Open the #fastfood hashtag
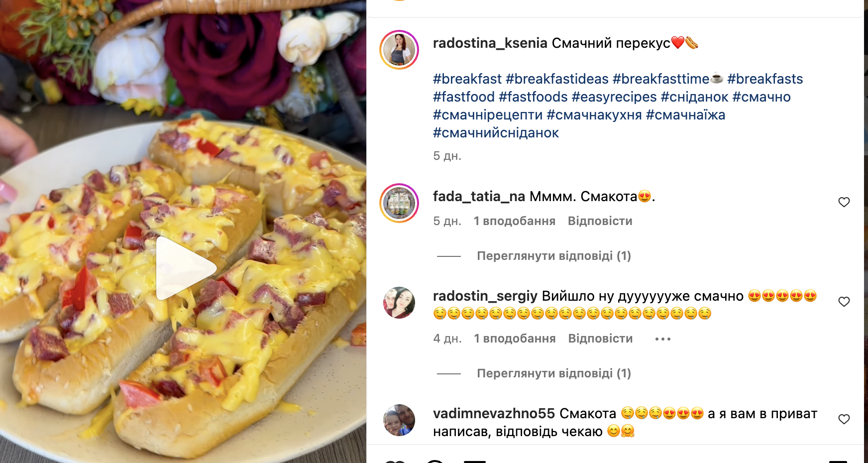This screenshot has height=463, width=868. [463, 97]
